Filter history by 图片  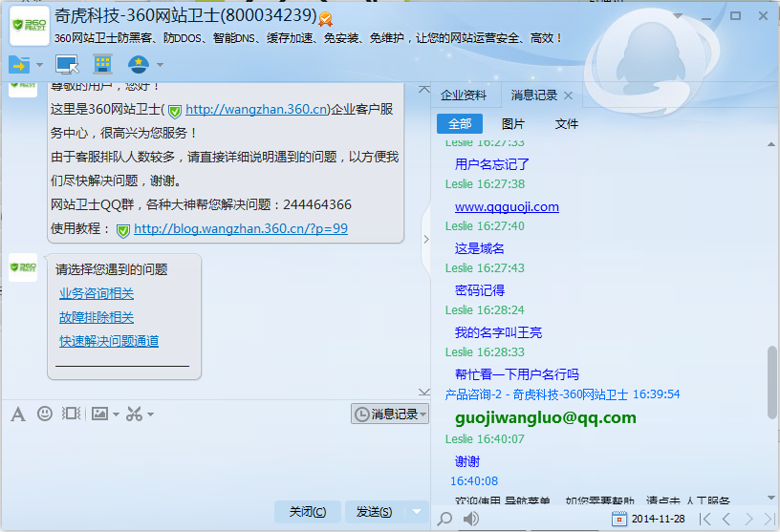(x=513, y=124)
